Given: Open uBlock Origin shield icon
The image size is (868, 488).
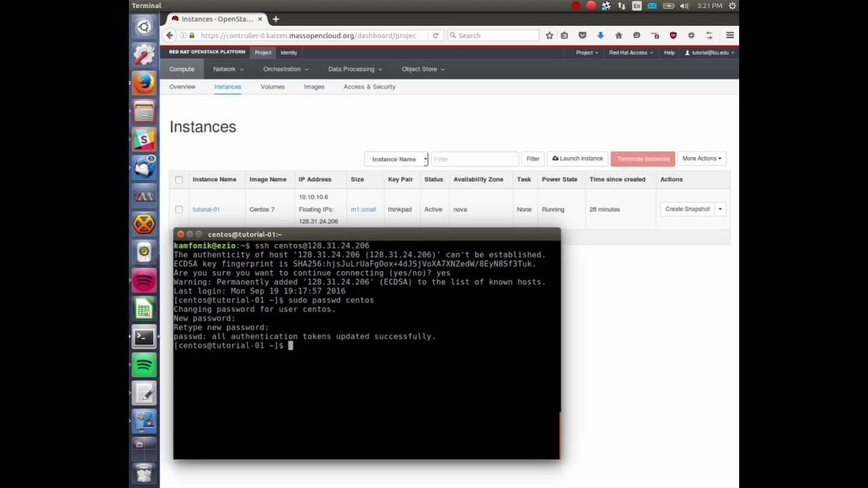Looking at the screenshot, I should (673, 35).
